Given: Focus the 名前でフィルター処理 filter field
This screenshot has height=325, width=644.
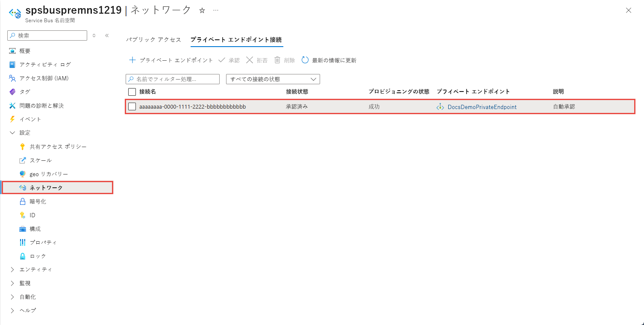Looking at the screenshot, I should [173, 79].
